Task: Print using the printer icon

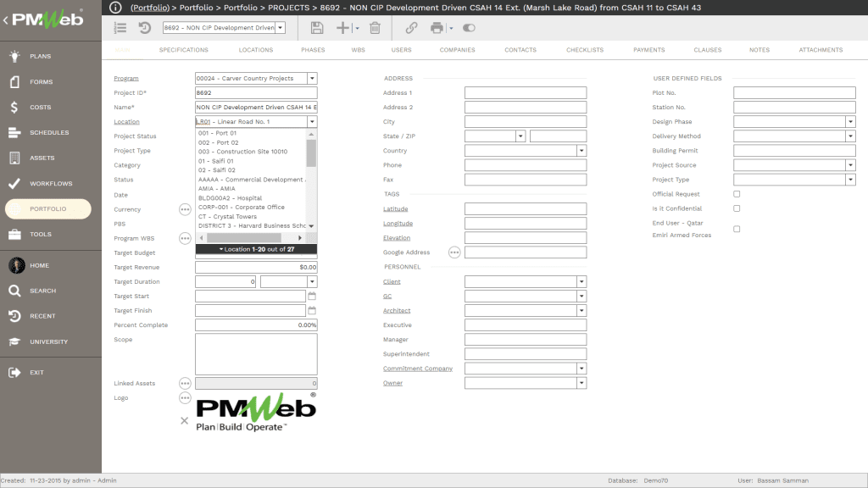Action: click(437, 28)
